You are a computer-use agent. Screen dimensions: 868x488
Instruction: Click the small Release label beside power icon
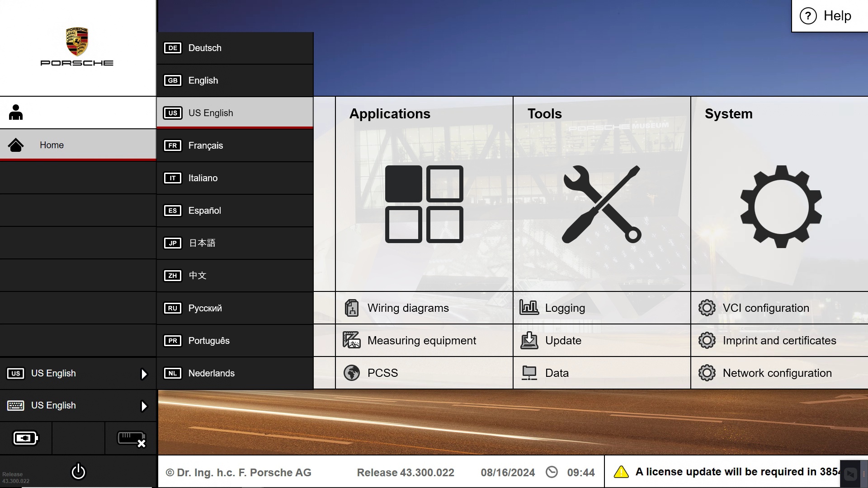[15, 478]
